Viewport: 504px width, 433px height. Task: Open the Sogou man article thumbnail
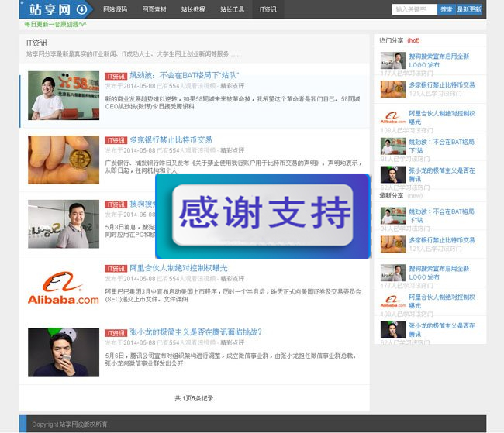(x=64, y=224)
